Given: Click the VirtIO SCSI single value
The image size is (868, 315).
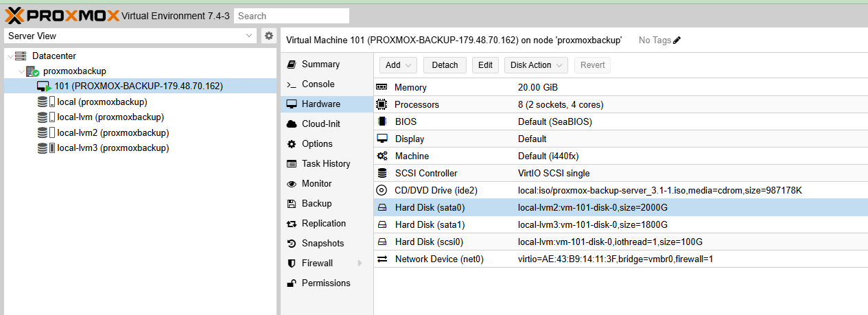Looking at the screenshot, I should [554, 174].
